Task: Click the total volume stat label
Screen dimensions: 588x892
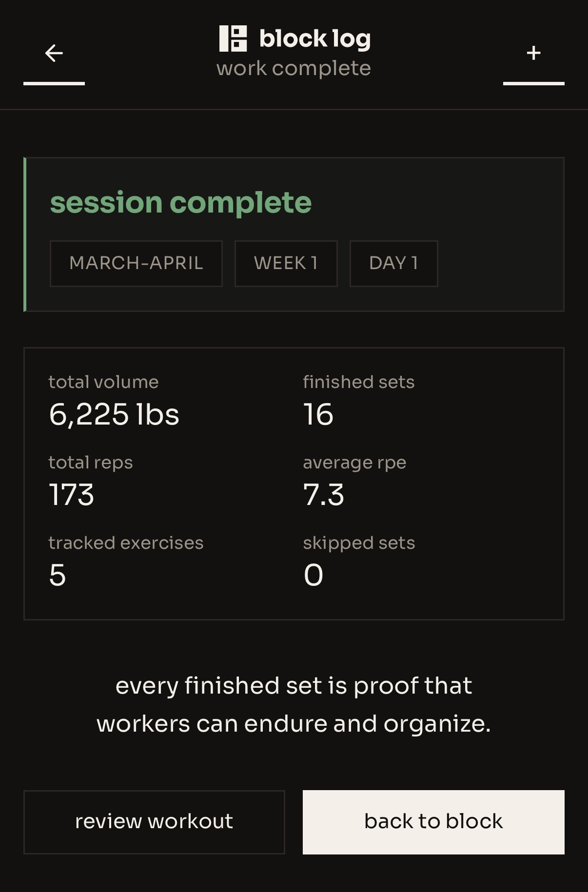Action: (103, 382)
